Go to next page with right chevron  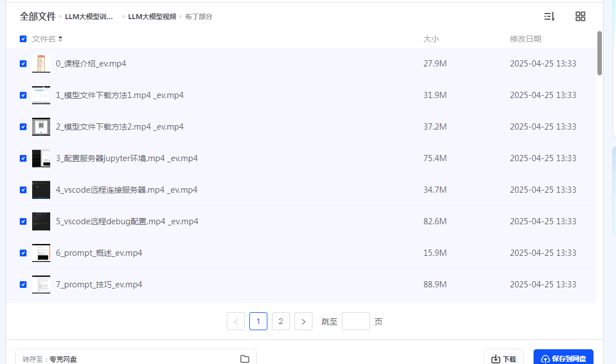[303, 322]
